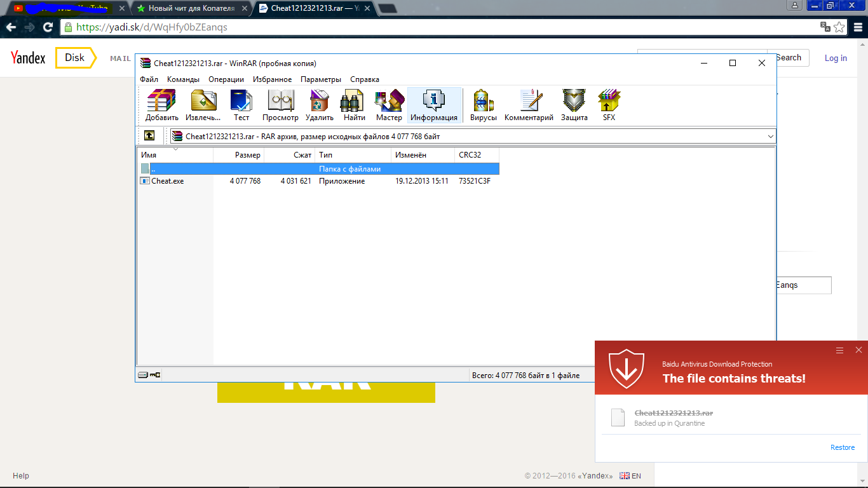Sort by the Имя column header
Screen dimensions: 868x488
175,154
